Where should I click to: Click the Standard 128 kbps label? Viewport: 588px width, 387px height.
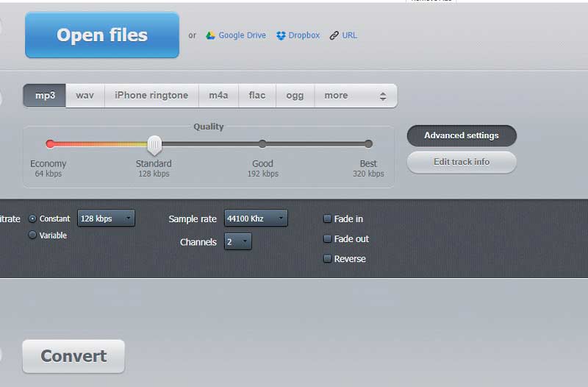tap(154, 168)
